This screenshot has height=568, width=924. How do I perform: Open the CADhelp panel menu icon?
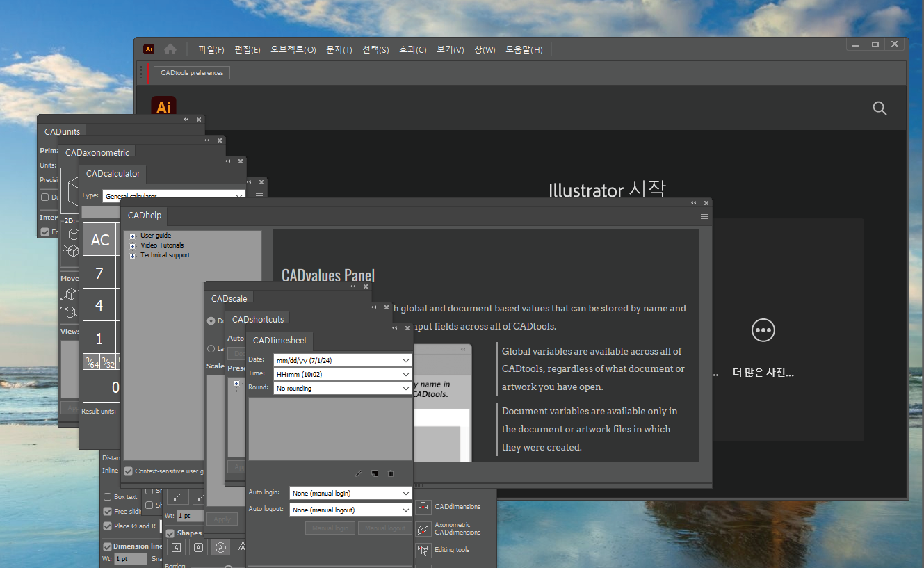pyautogui.click(x=704, y=217)
